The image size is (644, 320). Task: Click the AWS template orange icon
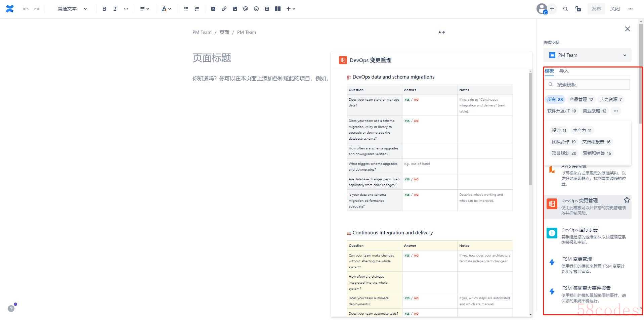point(552,169)
